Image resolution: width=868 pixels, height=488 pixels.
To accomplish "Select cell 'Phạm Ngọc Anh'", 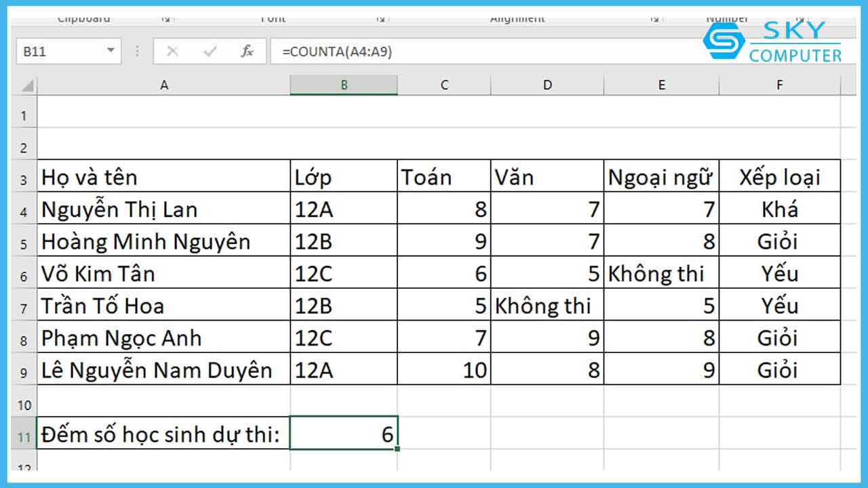I will pos(163,337).
